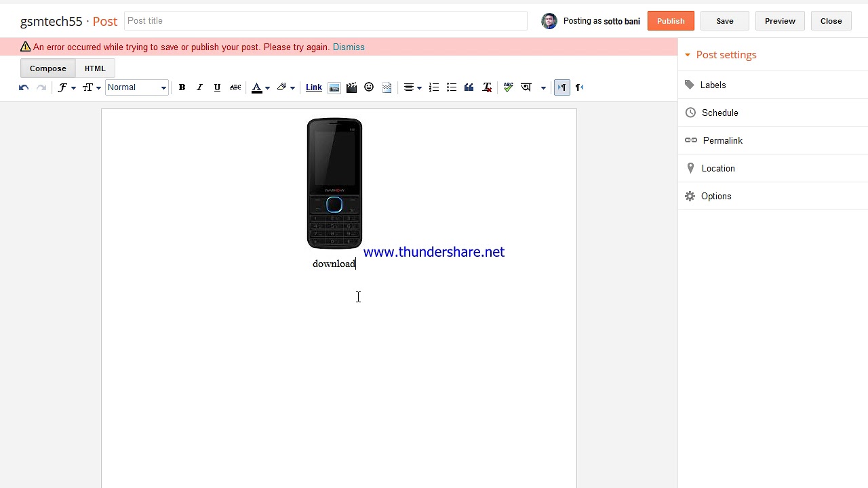The height and width of the screenshot is (488, 868).
Task: Click the word 'download' in the editor
Action: 334,264
